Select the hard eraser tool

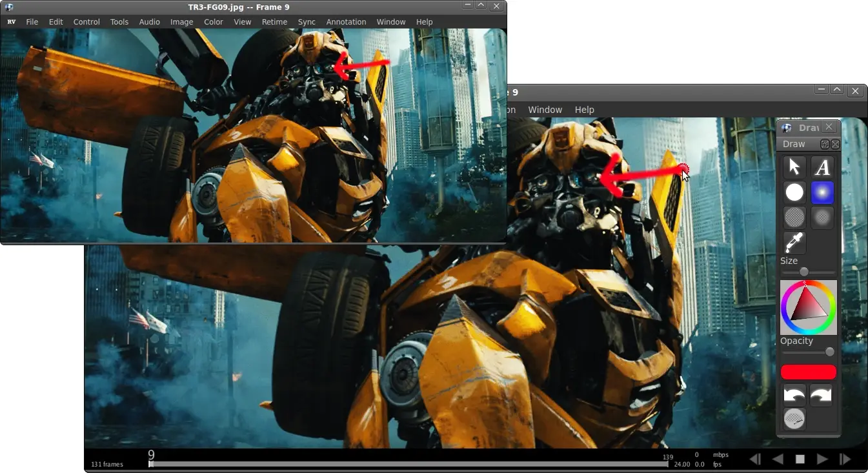(x=794, y=217)
